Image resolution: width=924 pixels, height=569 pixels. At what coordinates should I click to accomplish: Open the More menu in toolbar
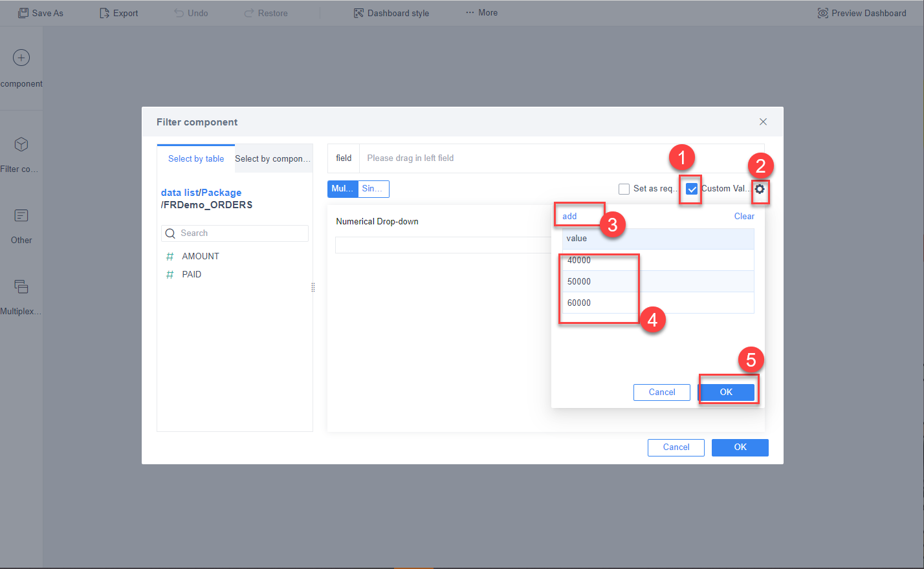click(481, 12)
